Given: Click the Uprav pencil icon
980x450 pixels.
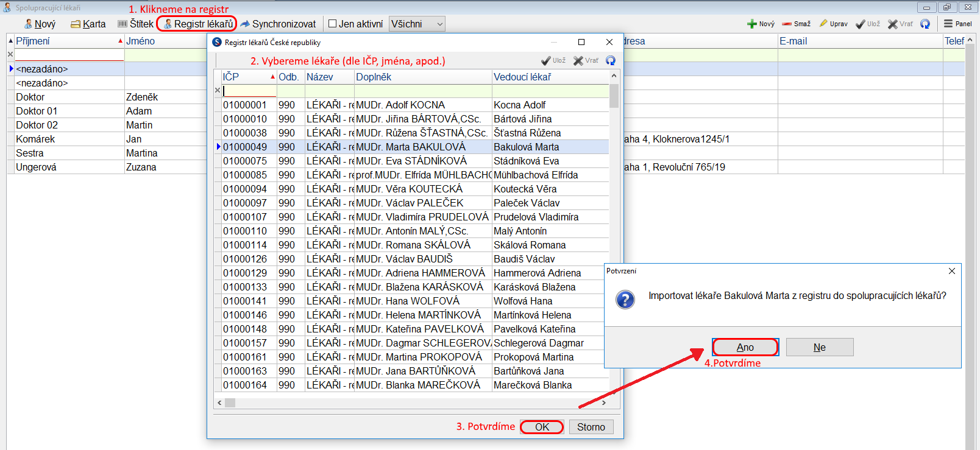Looking at the screenshot, I should pyautogui.click(x=824, y=24).
